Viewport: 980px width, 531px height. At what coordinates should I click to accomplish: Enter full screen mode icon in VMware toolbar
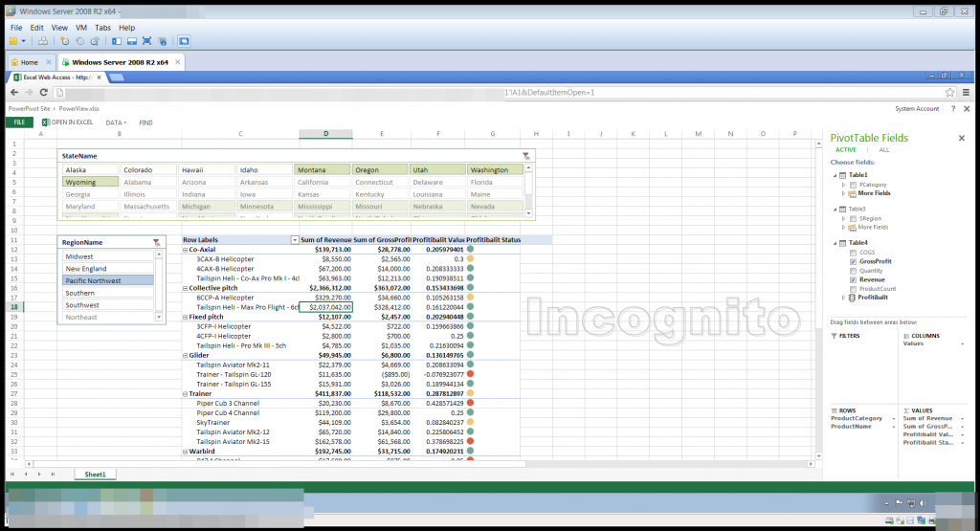click(146, 41)
